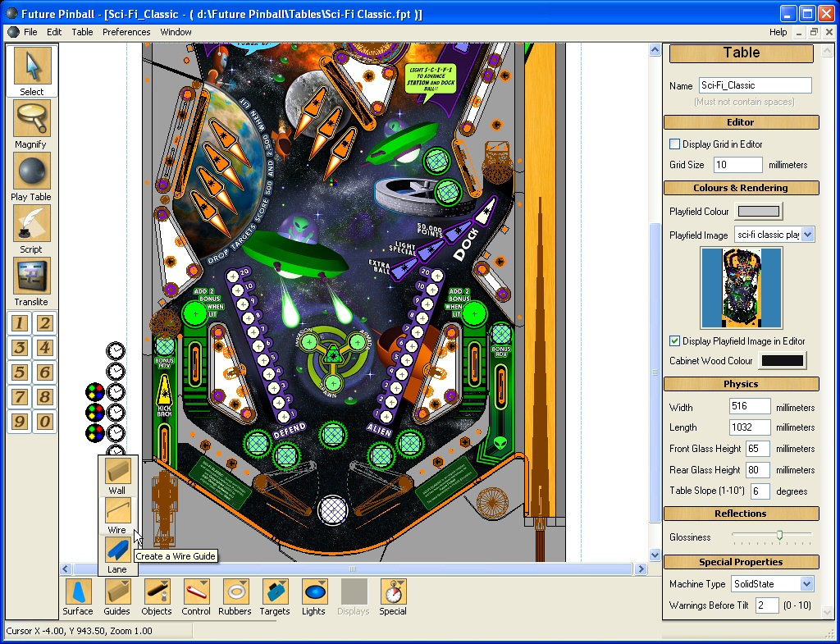Select the Translite tool
Viewport: 840px width, 644px height.
click(x=32, y=276)
